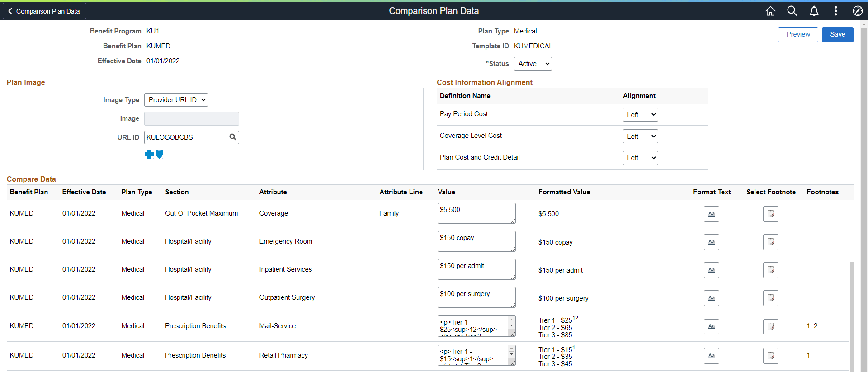Viewport: 868px width, 372px height.
Task: Open the Actions three-dot menu
Action: (x=835, y=11)
